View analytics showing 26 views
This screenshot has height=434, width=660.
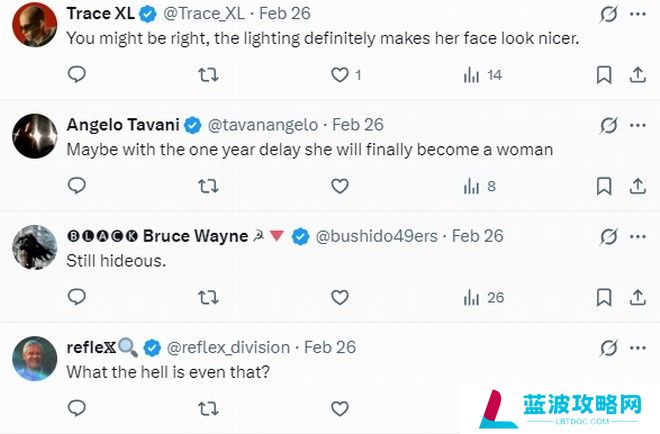484,298
